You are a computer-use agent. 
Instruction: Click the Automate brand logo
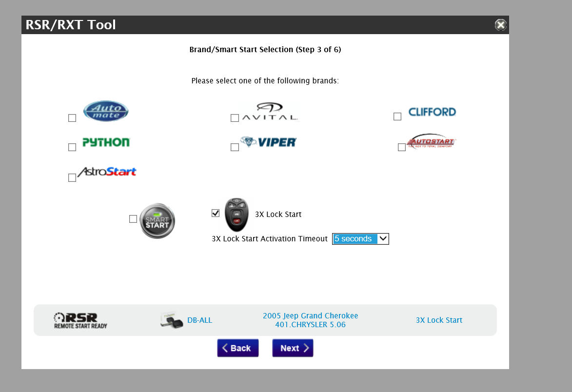106,111
